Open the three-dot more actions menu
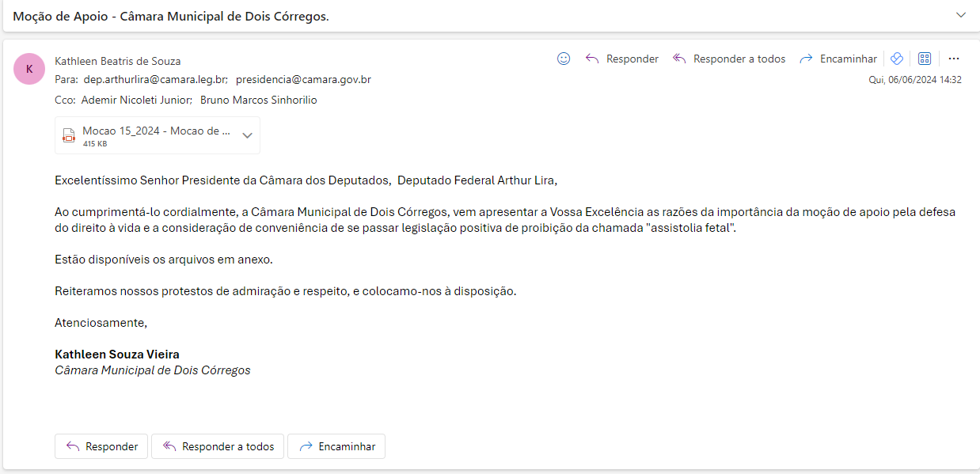Viewport: 980px width, 474px height. pyautogui.click(x=954, y=59)
